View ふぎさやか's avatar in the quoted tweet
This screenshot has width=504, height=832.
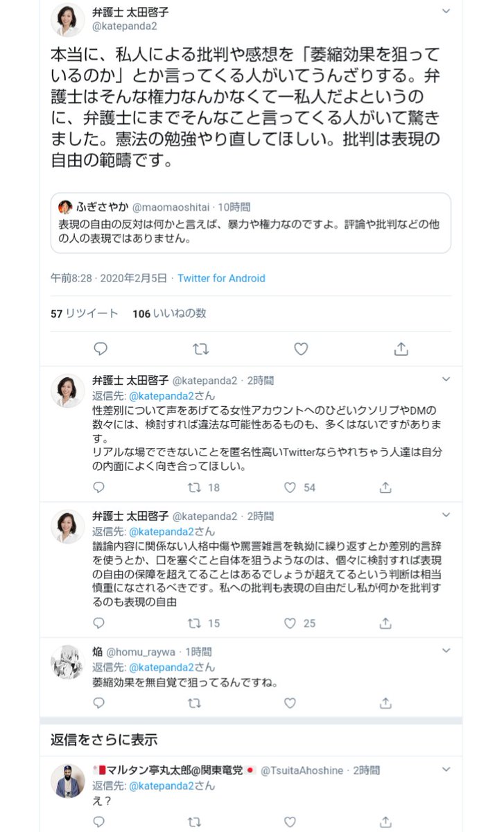[66, 205]
